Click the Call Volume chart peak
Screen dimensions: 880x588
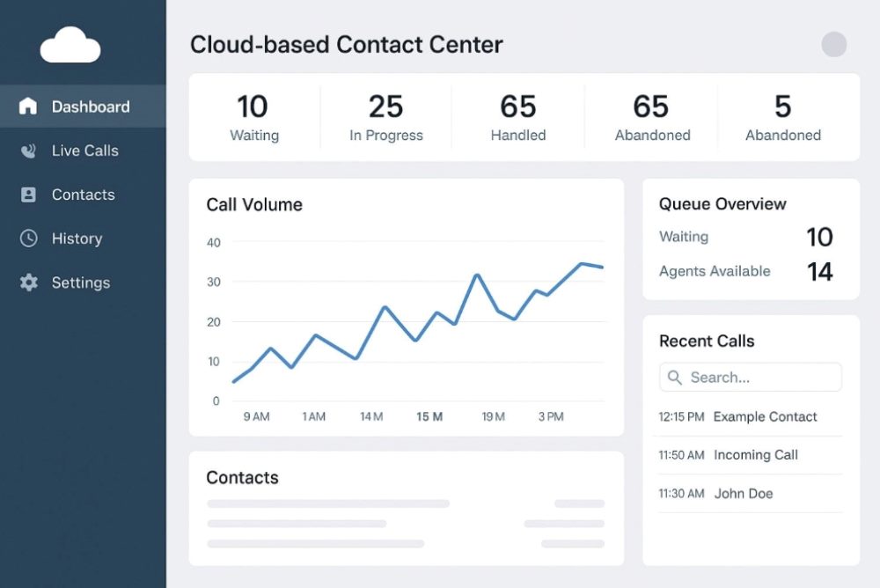point(582,263)
